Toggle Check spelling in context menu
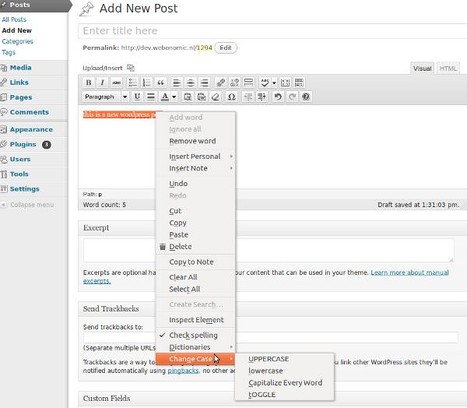This screenshot has height=408, width=467. (x=196, y=335)
